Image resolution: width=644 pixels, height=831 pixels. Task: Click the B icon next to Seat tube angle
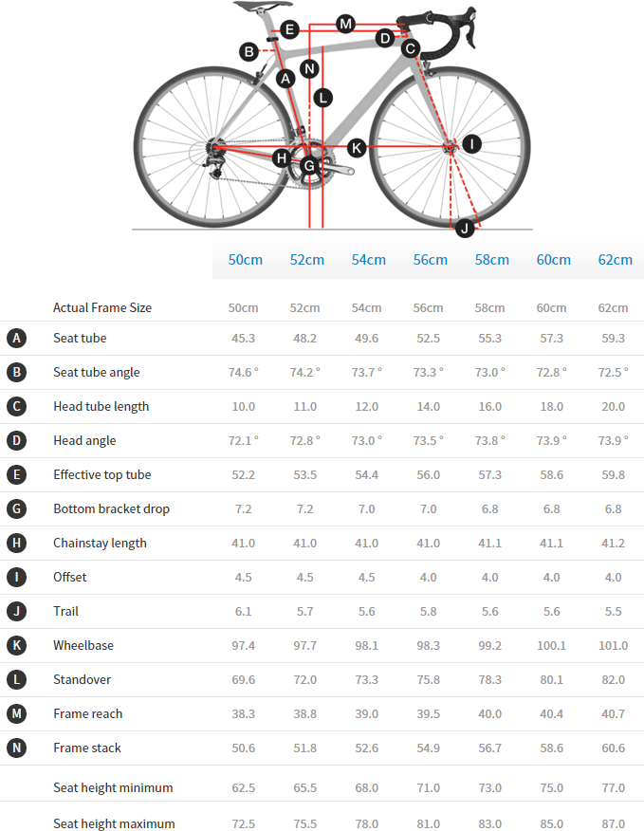(x=16, y=373)
